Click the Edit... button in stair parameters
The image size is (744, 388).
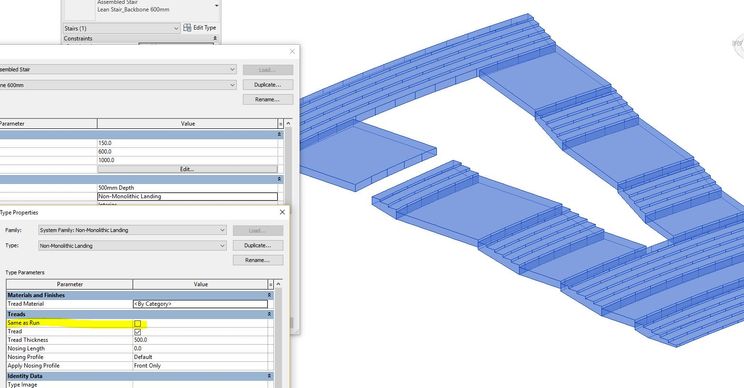(x=187, y=169)
